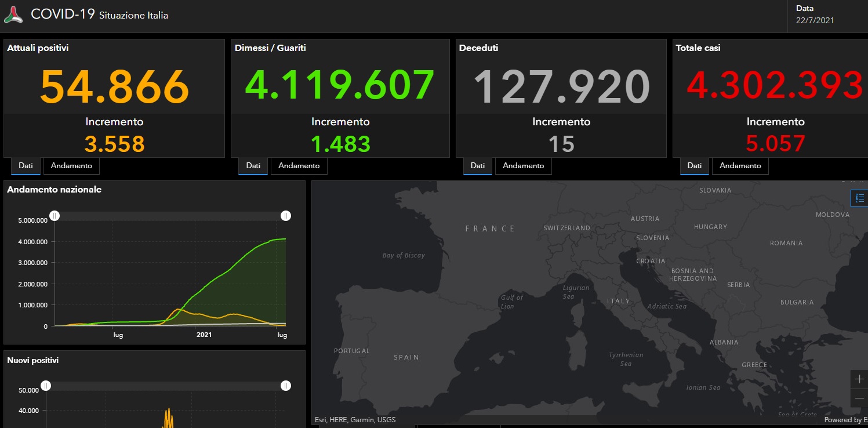Click the Protezione Civile logo icon
Image resolution: width=868 pixels, height=428 pixels.
[13, 14]
